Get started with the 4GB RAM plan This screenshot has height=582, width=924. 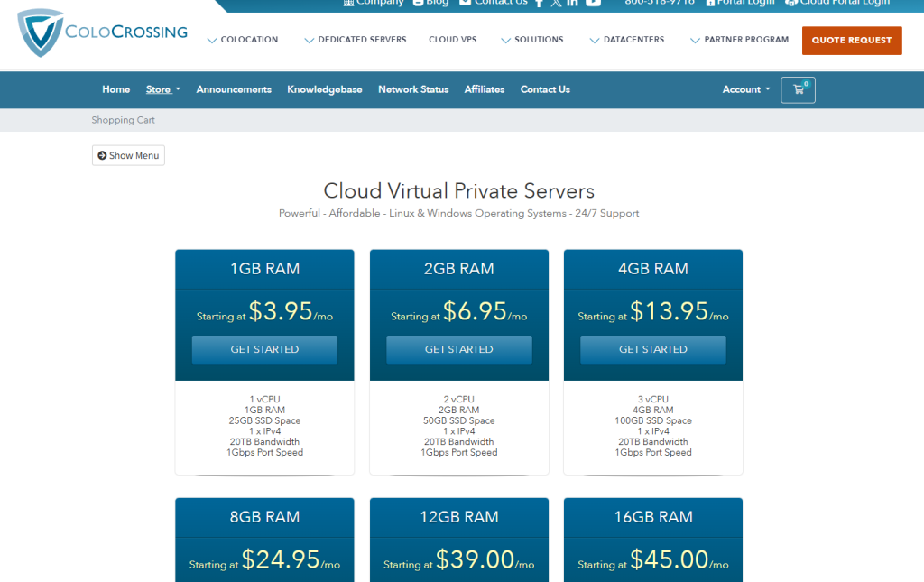(652, 349)
